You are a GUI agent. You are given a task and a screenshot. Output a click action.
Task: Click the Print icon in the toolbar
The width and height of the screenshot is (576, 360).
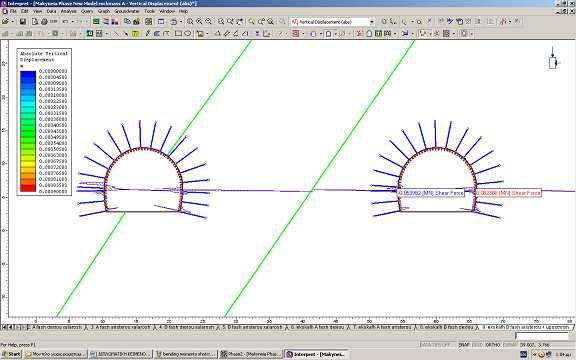[x=44, y=22]
